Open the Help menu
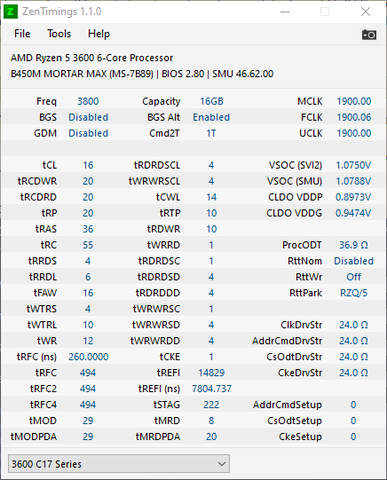 click(x=99, y=34)
